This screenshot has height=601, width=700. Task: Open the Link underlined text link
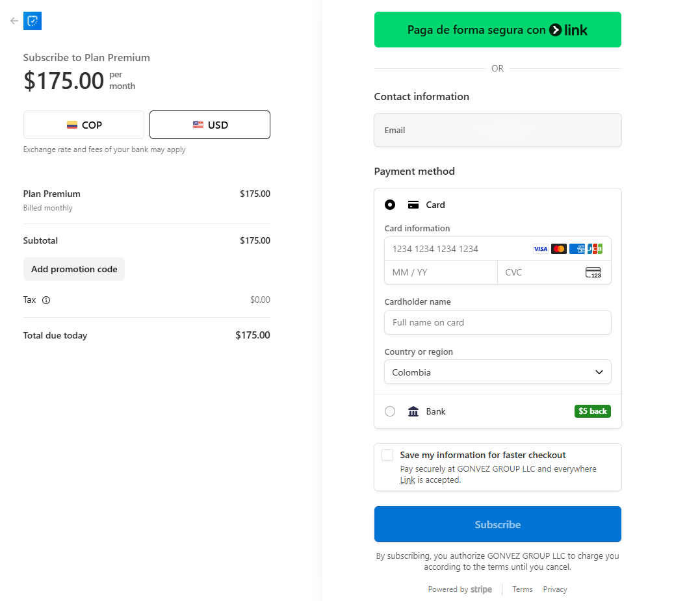[407, 480]
